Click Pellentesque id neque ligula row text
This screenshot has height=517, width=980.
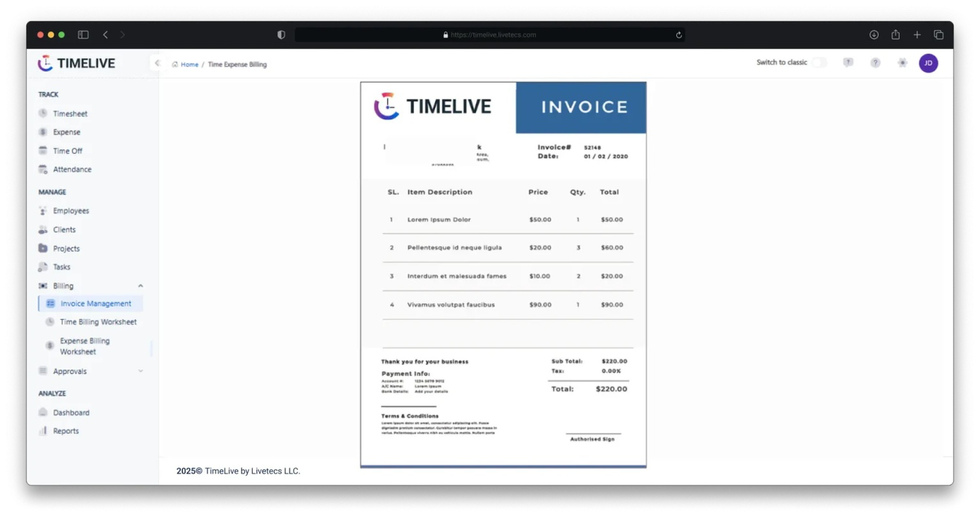[454, 248]
